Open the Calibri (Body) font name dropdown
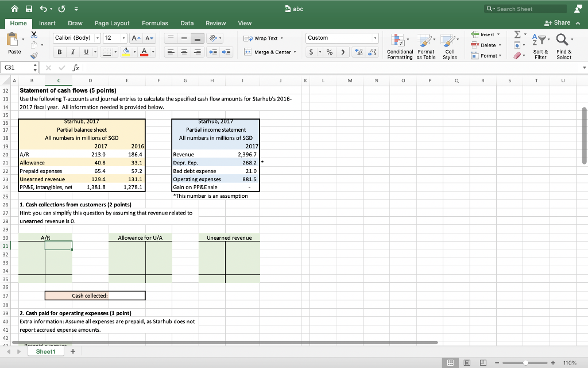Viewport: 588px width, 368px height. 98,38
